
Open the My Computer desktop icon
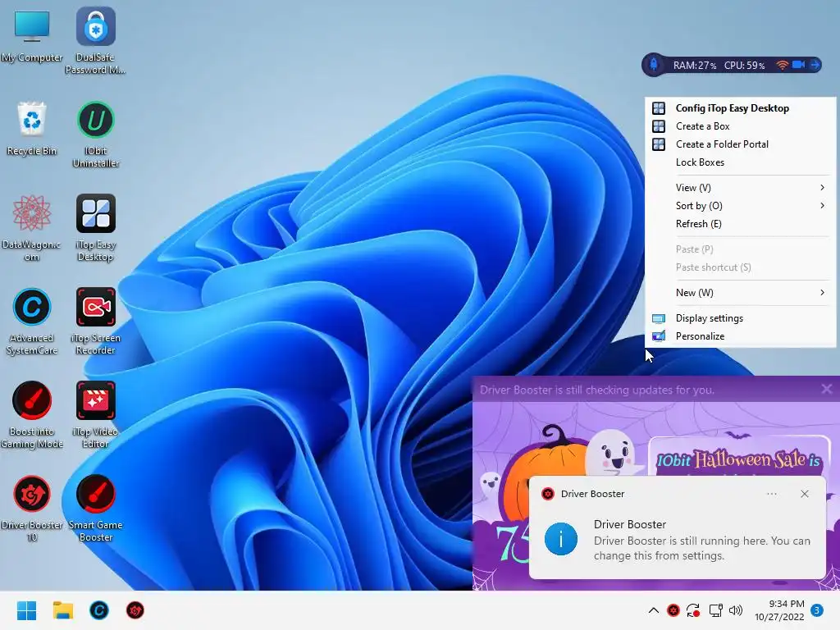tap(32, 34)
